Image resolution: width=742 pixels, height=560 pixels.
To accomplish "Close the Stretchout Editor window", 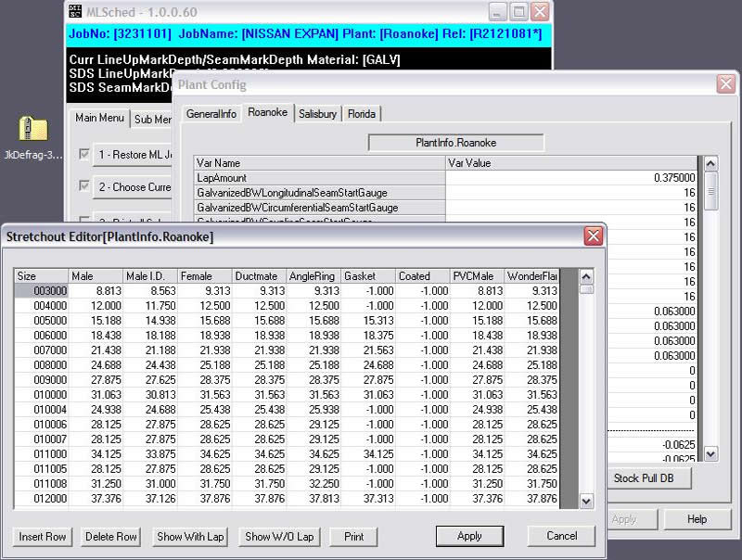I will coord(594,236).
